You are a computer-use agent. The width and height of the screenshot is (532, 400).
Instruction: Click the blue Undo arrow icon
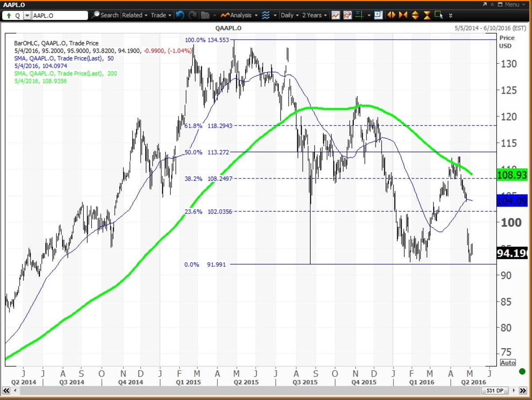pos(180,15)
